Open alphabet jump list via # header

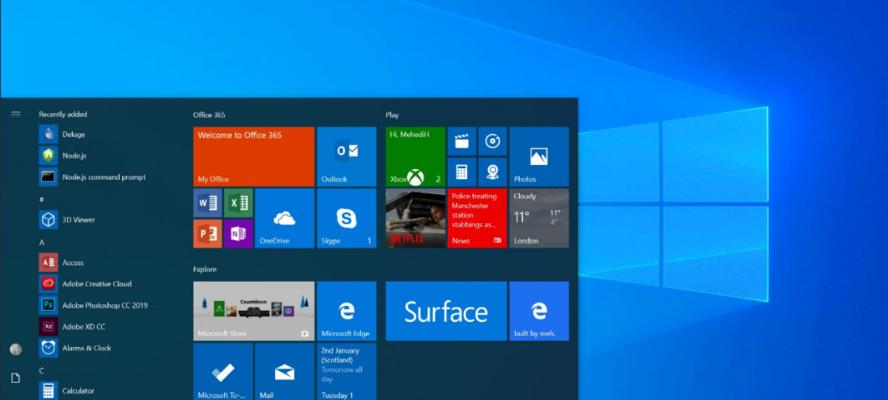click(x=41, y=199)
